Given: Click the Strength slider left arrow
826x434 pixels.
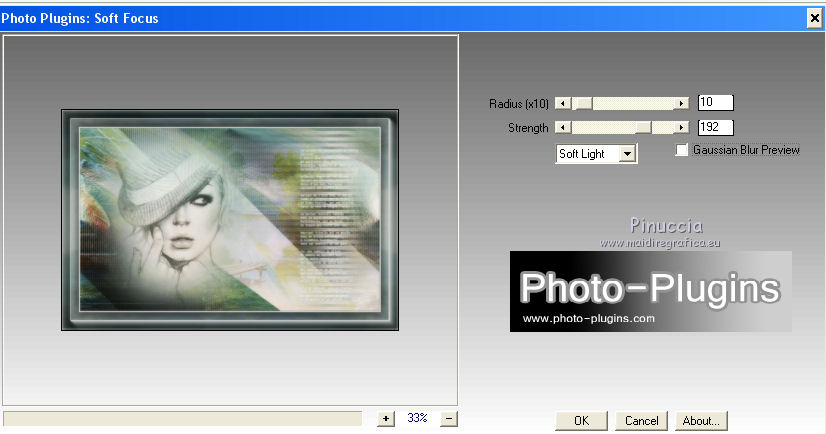Looking at the screenshot, I should pos(563,127).
